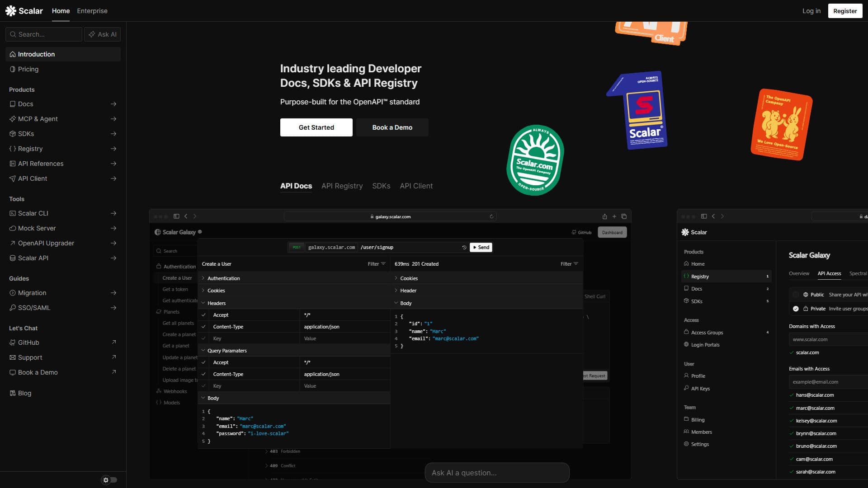Open the Ask AI button
The height and width of the screenshot is (488, 868).
(x=102, y=34)
